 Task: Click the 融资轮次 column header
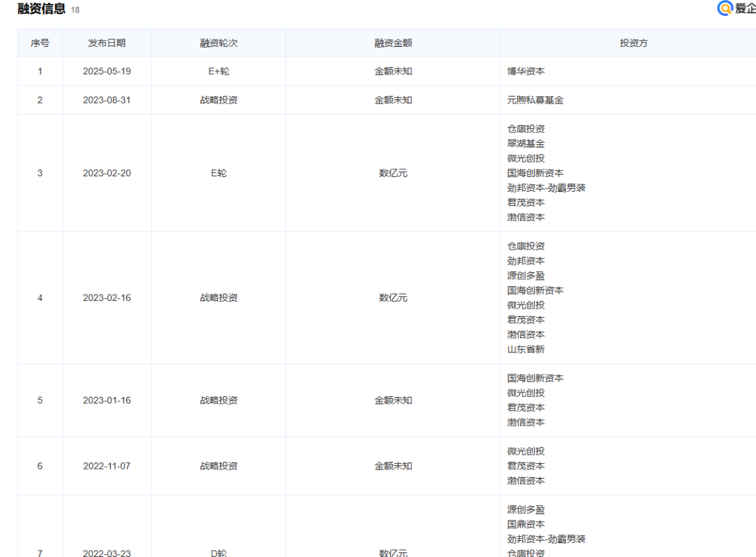[x=219, y=43]
